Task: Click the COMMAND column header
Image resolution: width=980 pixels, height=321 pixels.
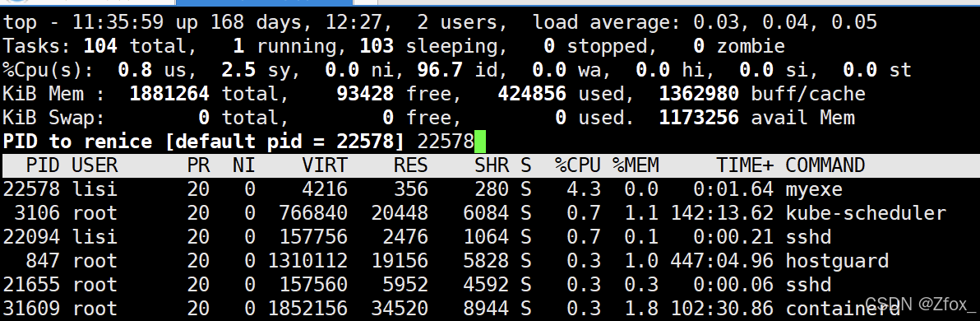Action: pyautogui.click(x=825, y=165)
